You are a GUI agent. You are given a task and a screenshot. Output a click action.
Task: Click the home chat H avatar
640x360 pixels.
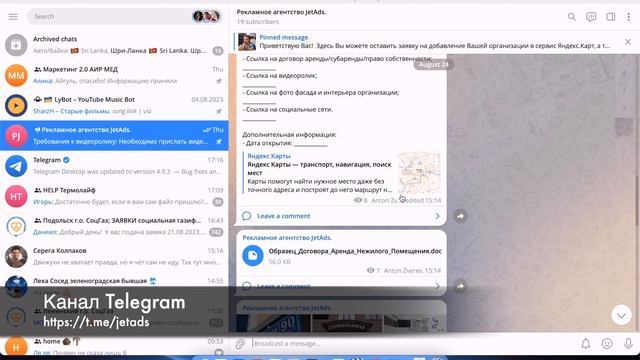pyautogui.click(x=16, y=347)
